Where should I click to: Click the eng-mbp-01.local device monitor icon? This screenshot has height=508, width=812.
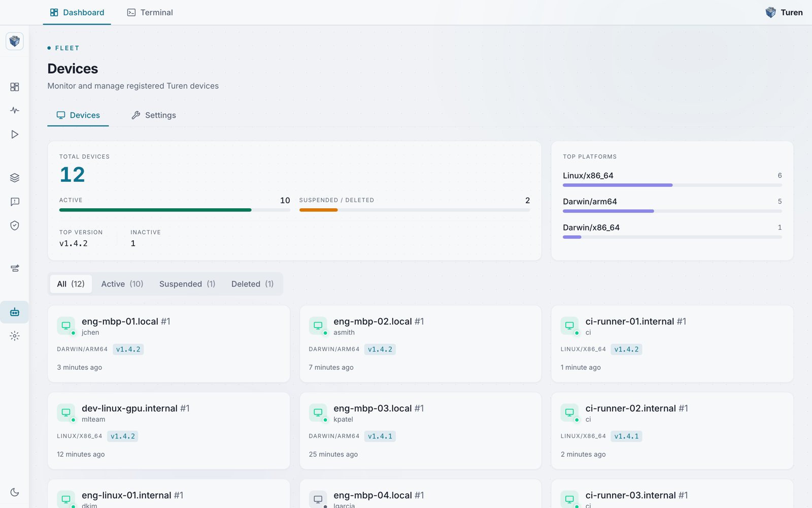66,326
